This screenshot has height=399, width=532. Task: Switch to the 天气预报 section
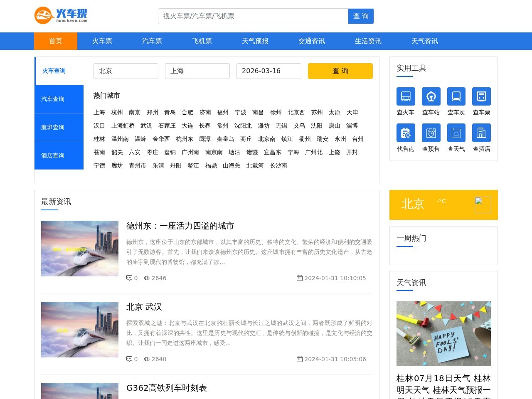click(x=255, y=41)
